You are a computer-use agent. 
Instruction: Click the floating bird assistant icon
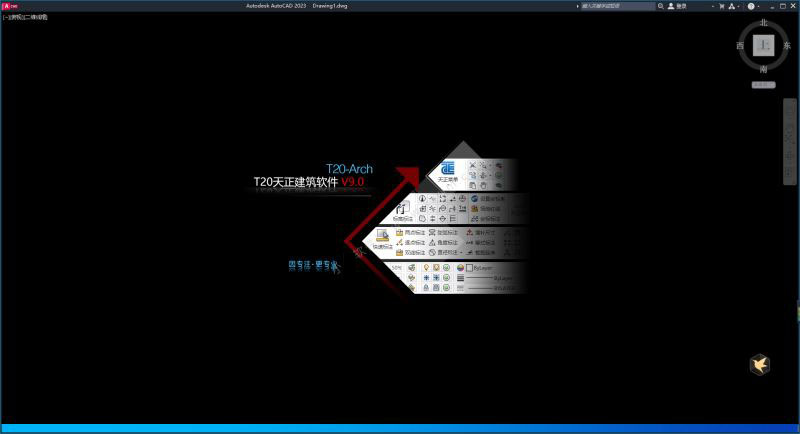760,365
